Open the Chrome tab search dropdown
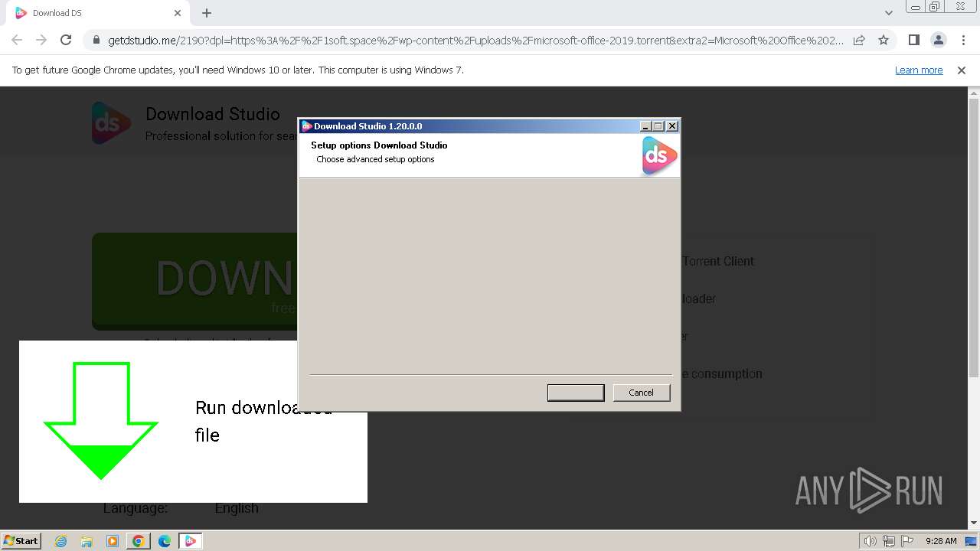 (x=888, y=13)
